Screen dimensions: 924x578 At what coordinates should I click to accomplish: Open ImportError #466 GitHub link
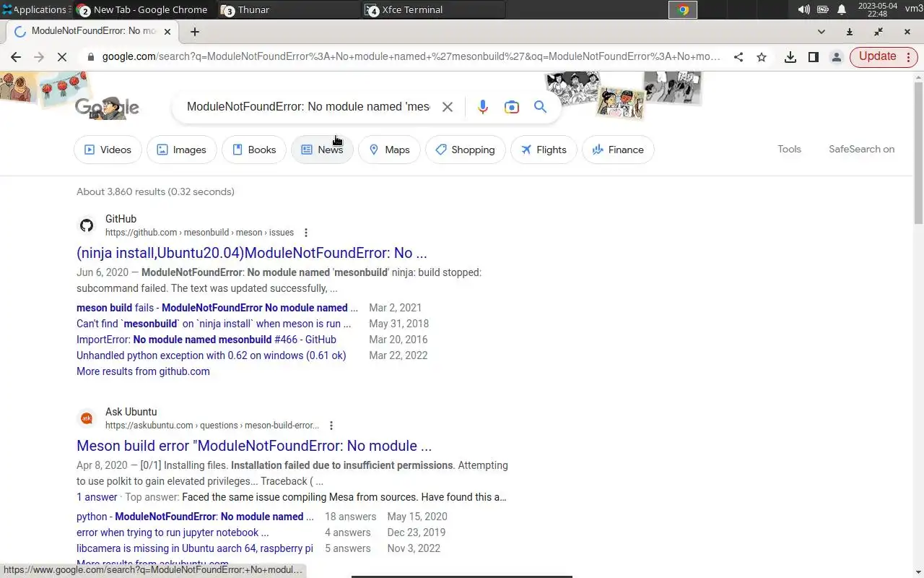(x=206, y=340)
